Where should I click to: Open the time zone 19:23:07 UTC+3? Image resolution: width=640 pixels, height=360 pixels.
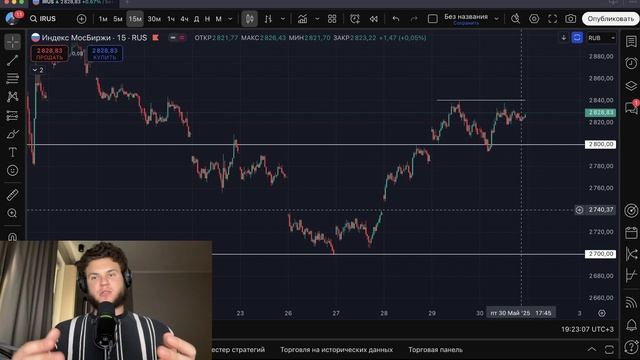point(587,329)
